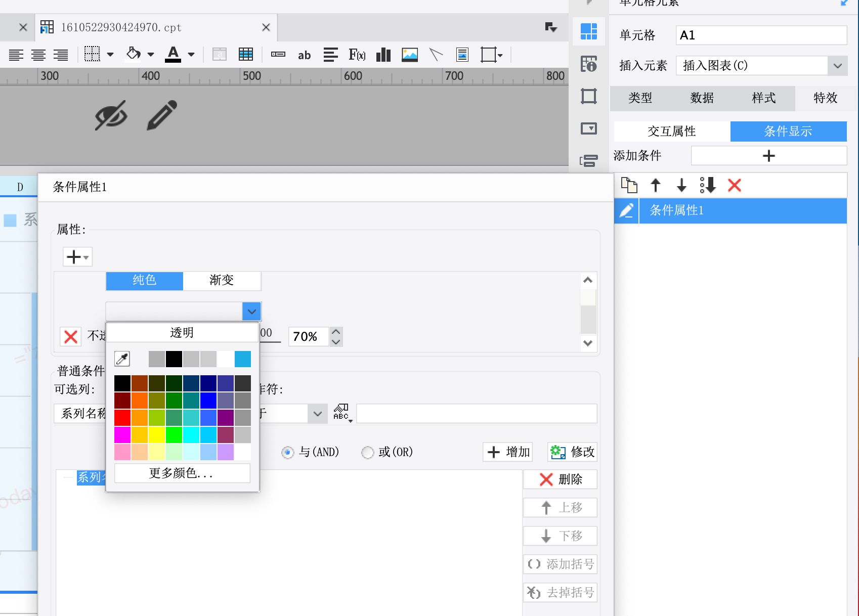Image resolution: width=859 pixels, height=616 pixels.
Task: Switch to the 特效 tab
Action: [826, 98]
